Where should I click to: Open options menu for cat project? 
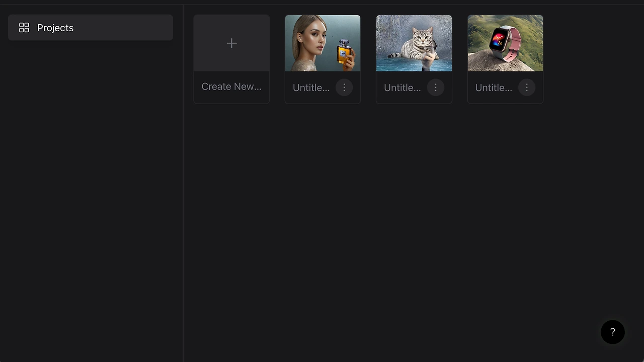[436, 87]
